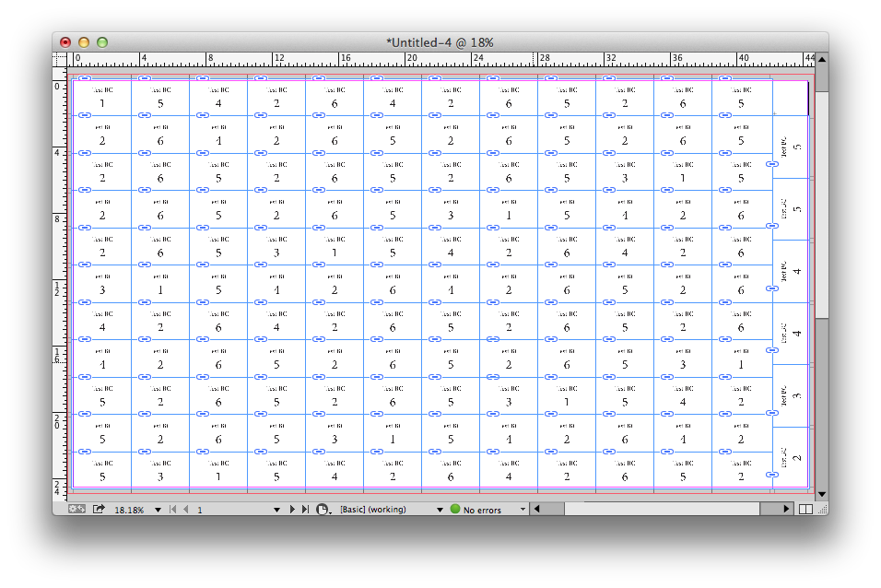
Task: Jump to the last page arrow
Action: [305, 509]
